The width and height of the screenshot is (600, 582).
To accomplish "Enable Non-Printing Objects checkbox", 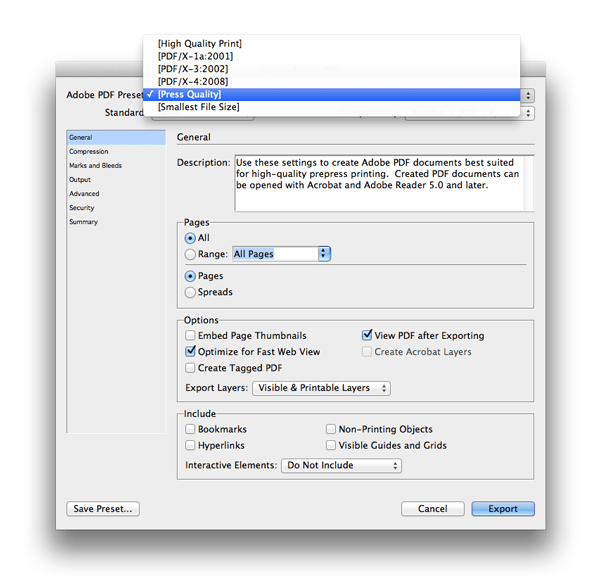I will tap(331, 429).
